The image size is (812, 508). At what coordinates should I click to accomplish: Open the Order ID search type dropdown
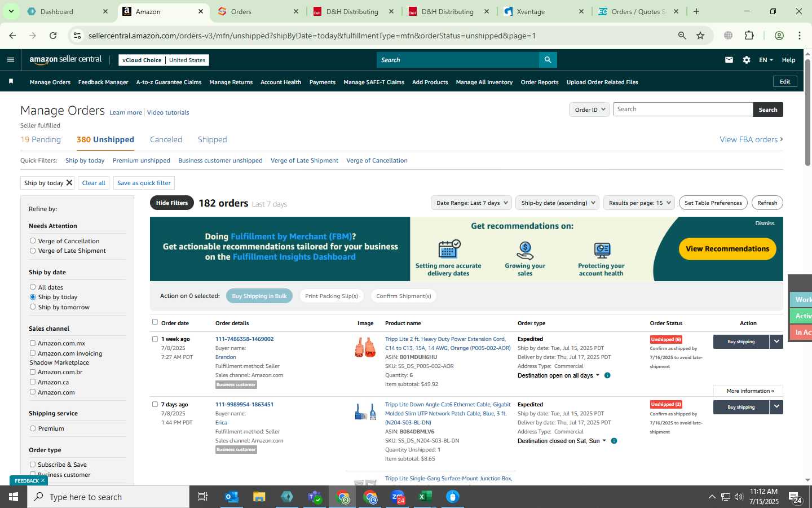click(x=589, y=110)
